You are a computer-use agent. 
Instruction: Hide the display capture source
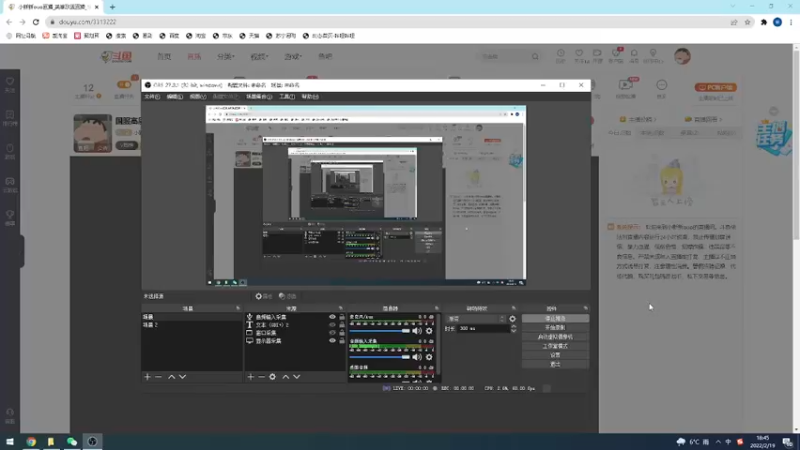[332, 340]
